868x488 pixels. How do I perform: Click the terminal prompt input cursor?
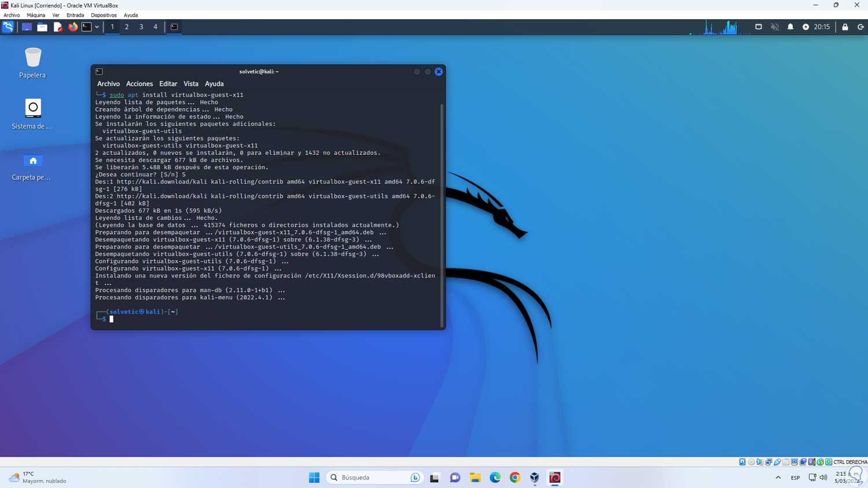click(x=112, y=319)
